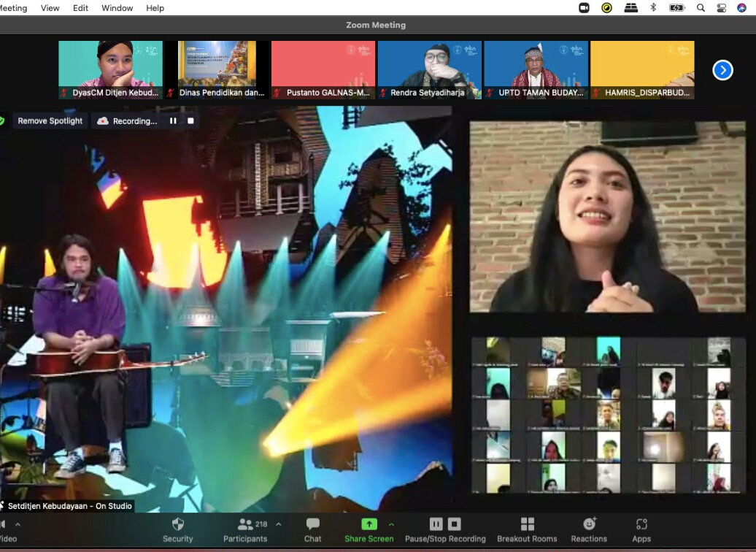Click the Spotlight search icon in menu bar
This screenshot has width=756, height=552.
pyautogui.click(x=701, y=8)
